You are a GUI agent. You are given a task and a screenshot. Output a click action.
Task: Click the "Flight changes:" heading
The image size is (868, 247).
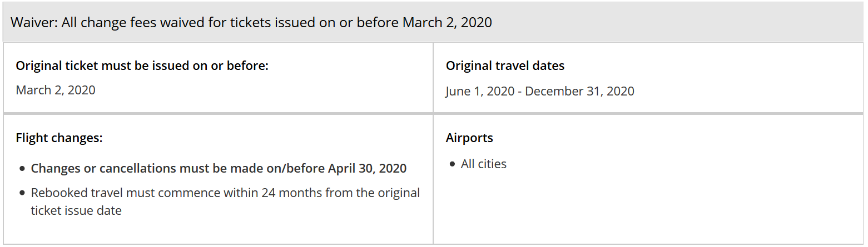coord(59,138)
